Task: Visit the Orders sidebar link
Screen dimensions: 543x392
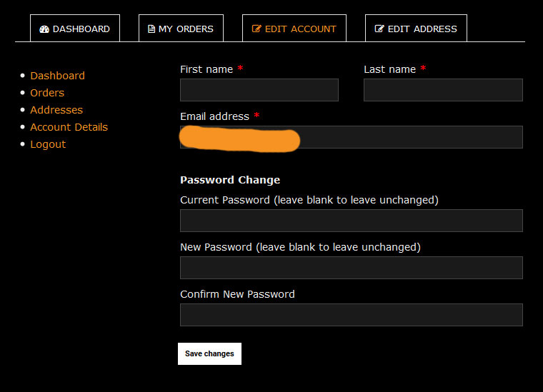Action: click(x=47, y=93)
